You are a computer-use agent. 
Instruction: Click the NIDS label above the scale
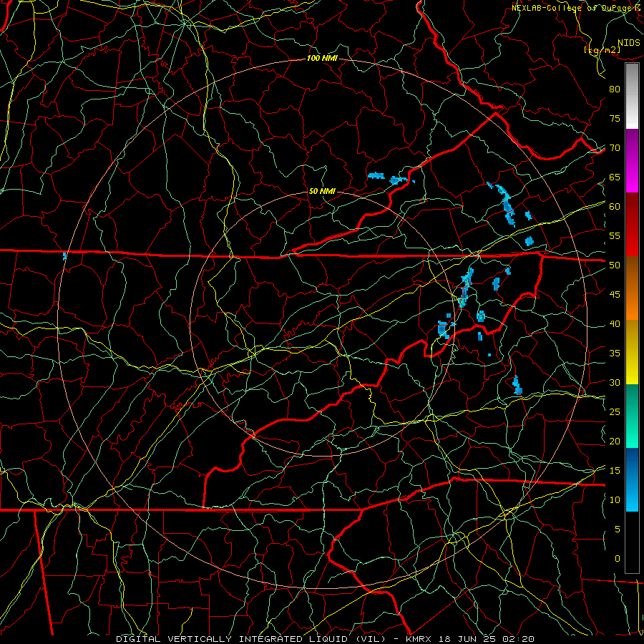628,42
